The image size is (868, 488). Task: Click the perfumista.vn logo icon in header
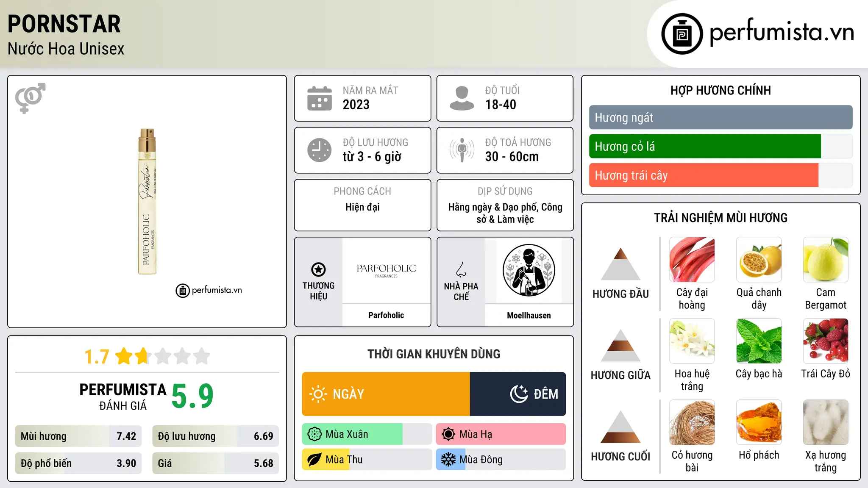tap(682, 34)
